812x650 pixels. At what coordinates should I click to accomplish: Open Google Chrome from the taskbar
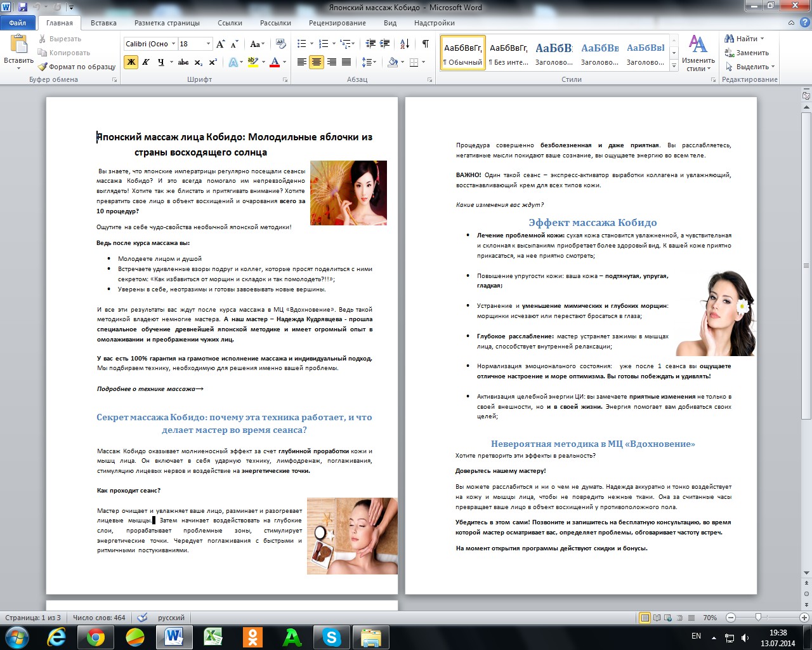pos(96,637)
